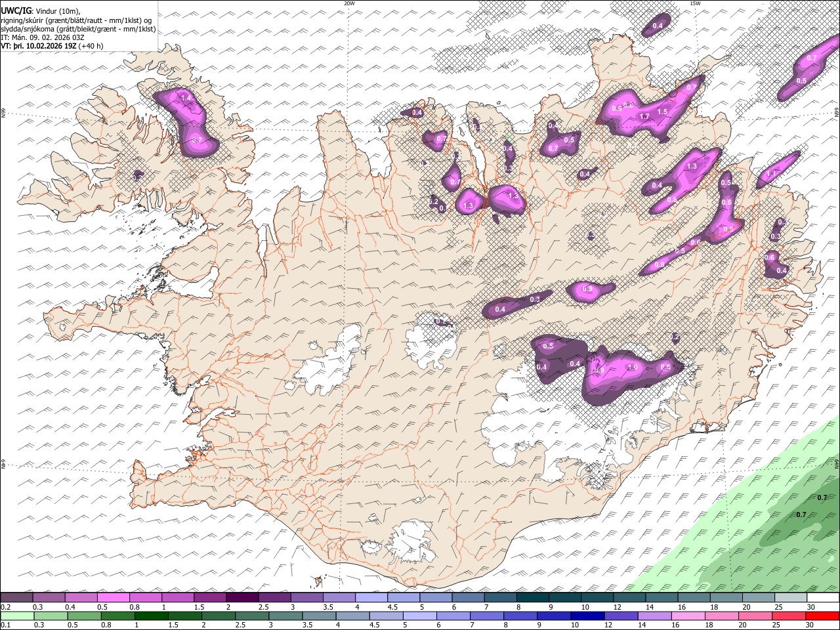Click the 'UWC/IG: Vindur (10m),' title line
The width and height of the screenshot is (840, 630).
pos(41,11)
